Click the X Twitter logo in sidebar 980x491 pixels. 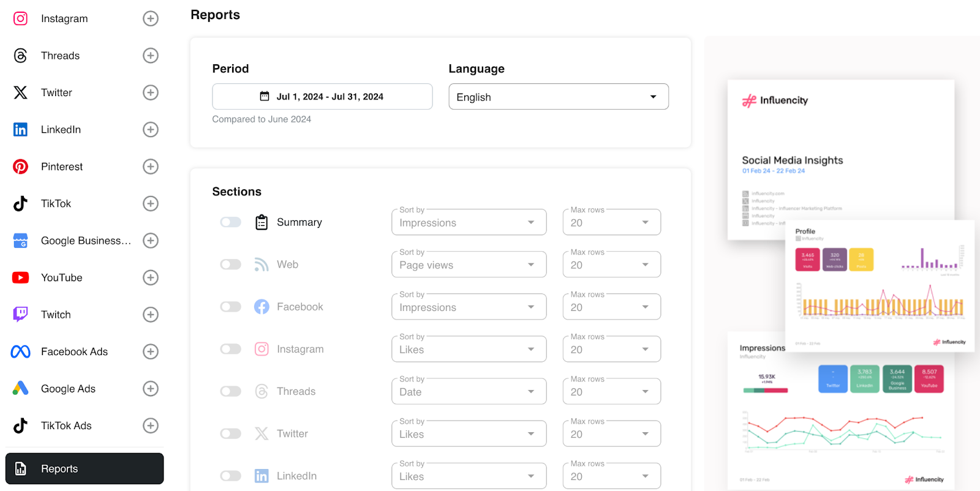click(20, 92)
